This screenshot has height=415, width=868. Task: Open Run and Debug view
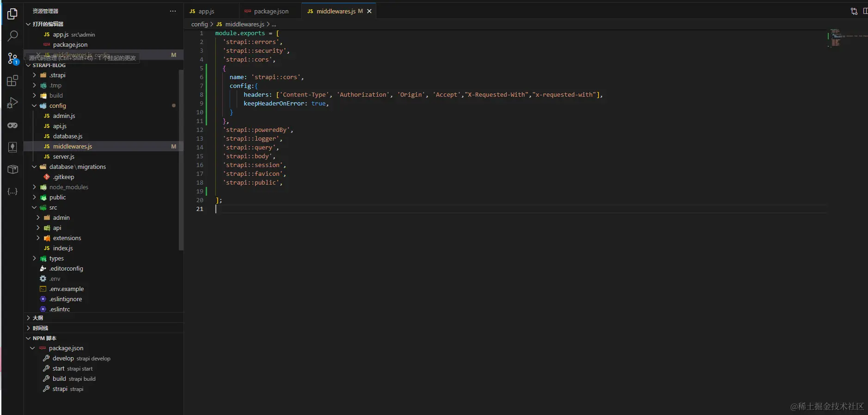12,103
